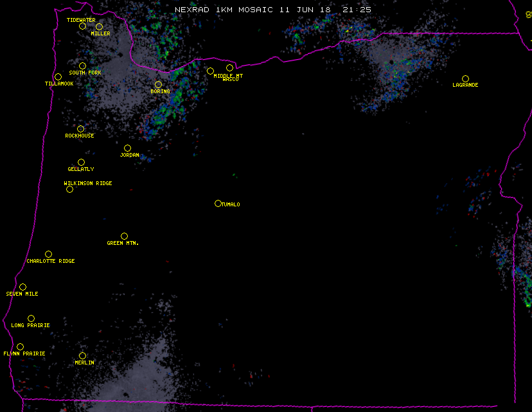Screen dimensions: 532x412
Task: Select the Long Prairie station circle
Action: 31,319
